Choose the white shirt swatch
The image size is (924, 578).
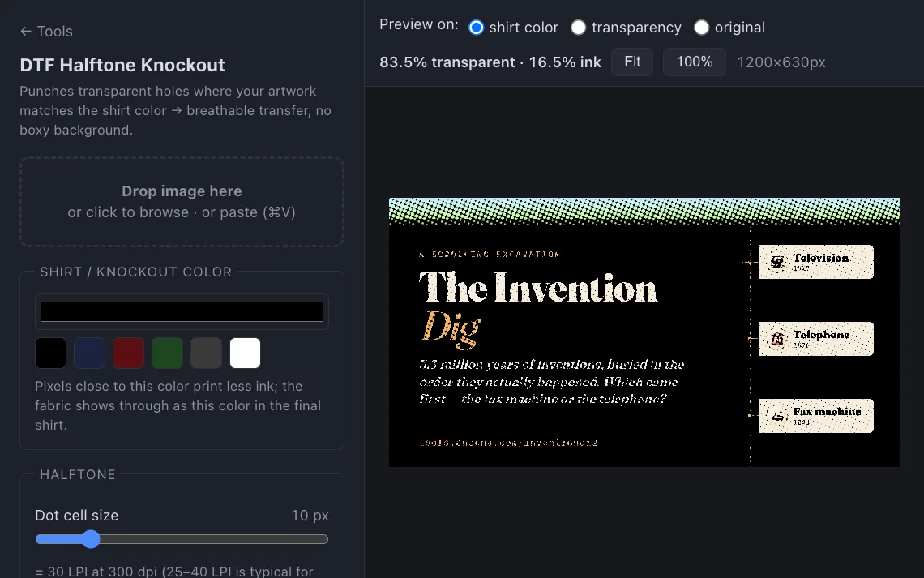pyautogui.click(x=245, y=353)
